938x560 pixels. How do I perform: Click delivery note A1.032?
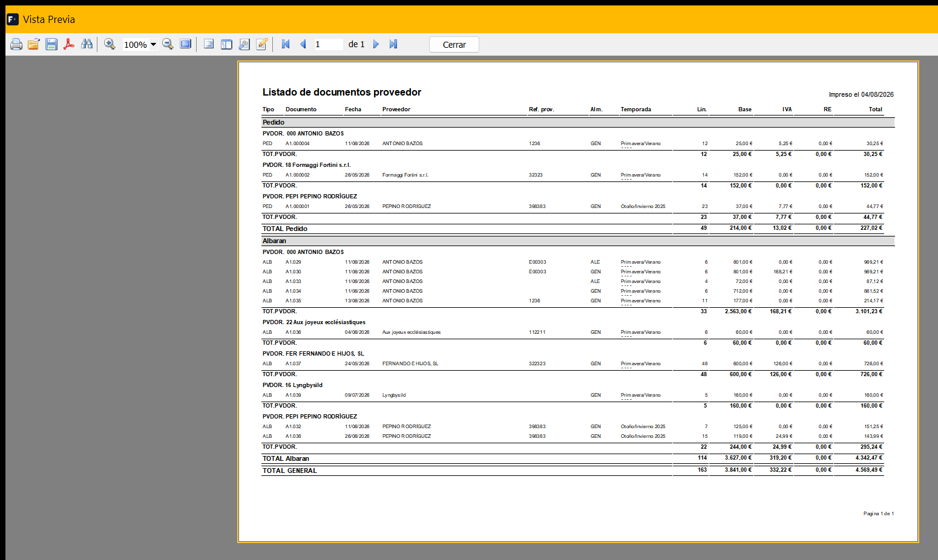[x=294, y=426]
